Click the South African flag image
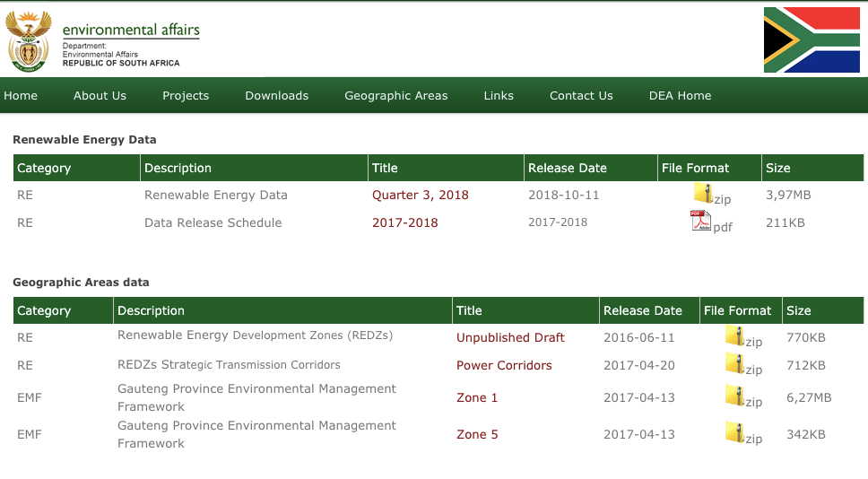This screenshot has width=868, height=479. 812,40
